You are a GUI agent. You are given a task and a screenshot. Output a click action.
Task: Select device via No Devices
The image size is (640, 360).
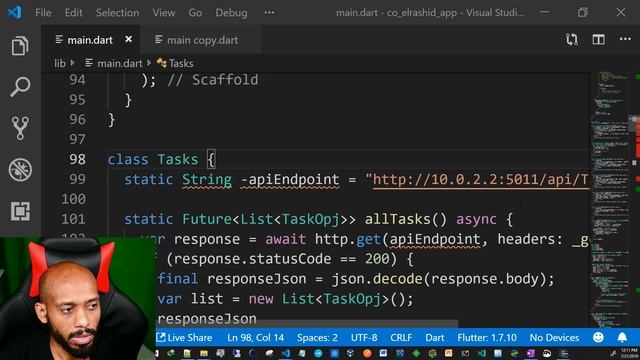tap(554, 338)
